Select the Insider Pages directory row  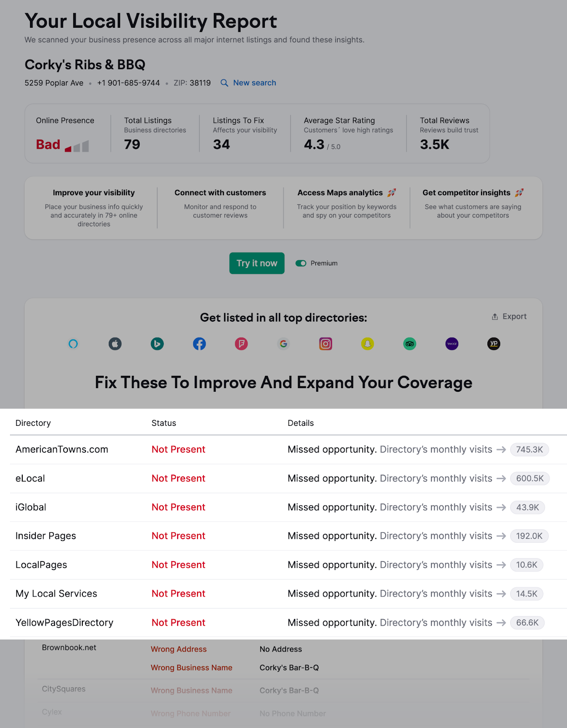point(46,536)
